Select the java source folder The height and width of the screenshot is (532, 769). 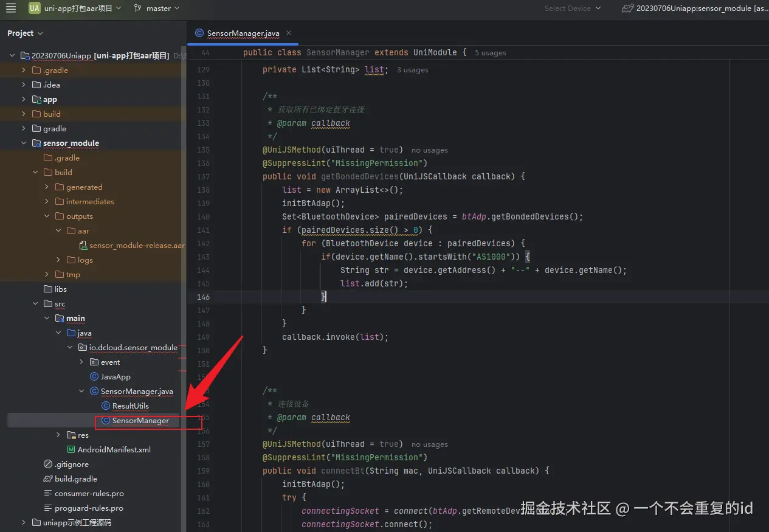(x=84, y=333)
